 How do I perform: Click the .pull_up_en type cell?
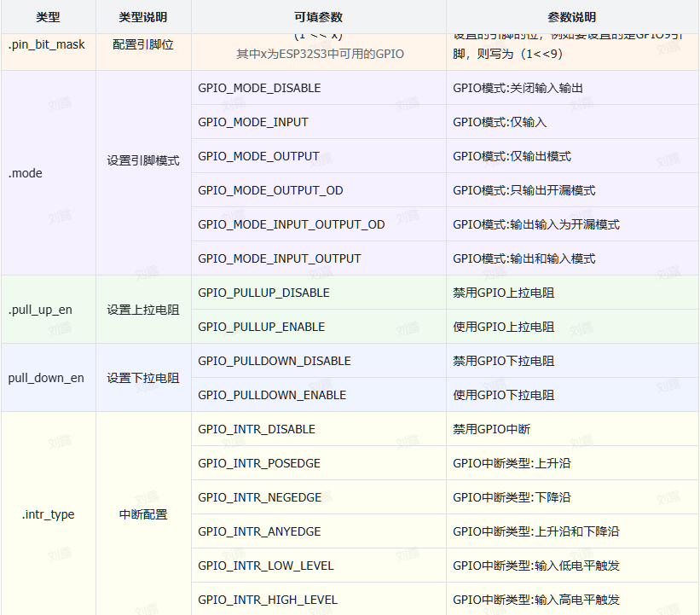(40, 310)
